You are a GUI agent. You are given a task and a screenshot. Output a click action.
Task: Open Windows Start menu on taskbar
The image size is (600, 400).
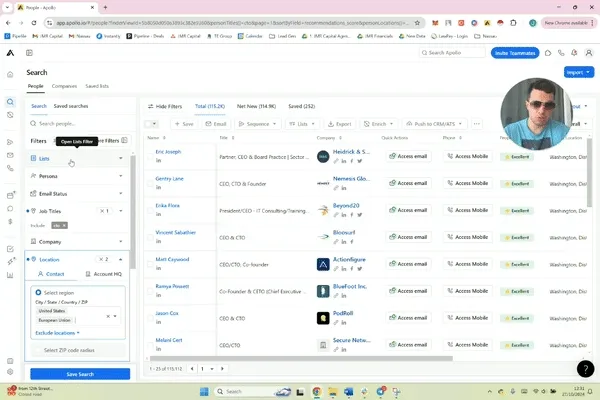pyautogui.click(x=204, y=391)
